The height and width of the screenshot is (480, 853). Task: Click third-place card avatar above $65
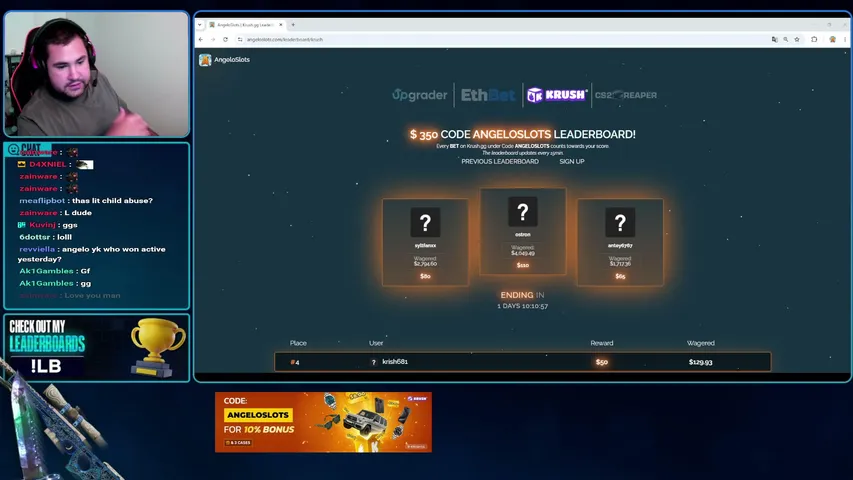click(x=620, y=223)
